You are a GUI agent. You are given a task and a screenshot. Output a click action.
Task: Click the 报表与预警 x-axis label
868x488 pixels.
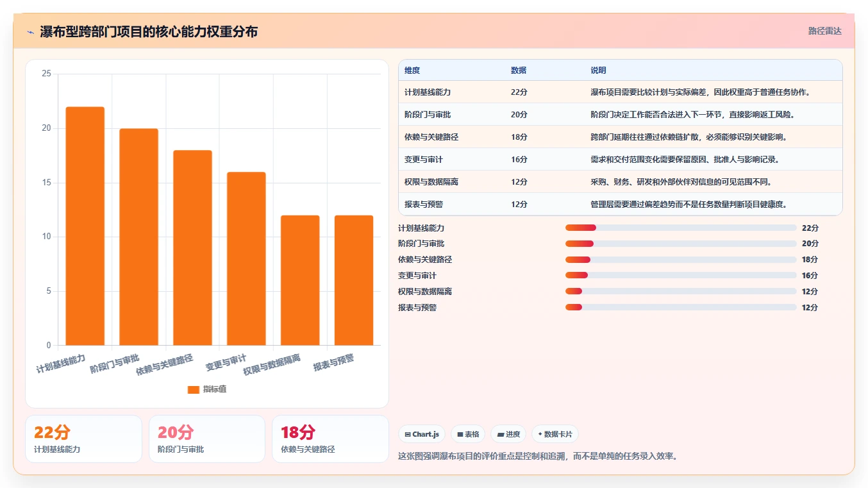coord(333,362)
